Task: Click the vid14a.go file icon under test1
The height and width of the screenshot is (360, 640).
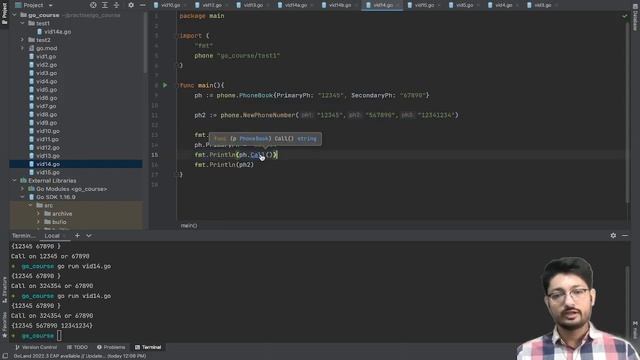Action: point(39,31)
